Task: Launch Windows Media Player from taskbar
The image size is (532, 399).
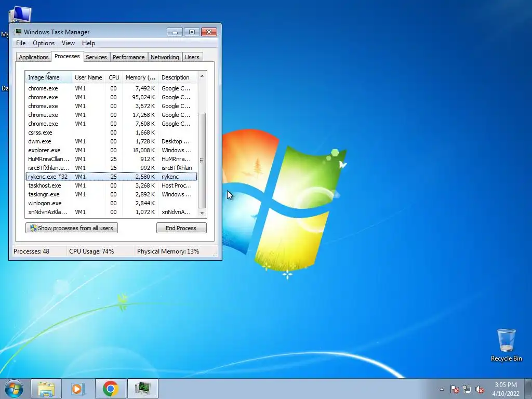Action: pyautogui.click(x=78, y=389)
